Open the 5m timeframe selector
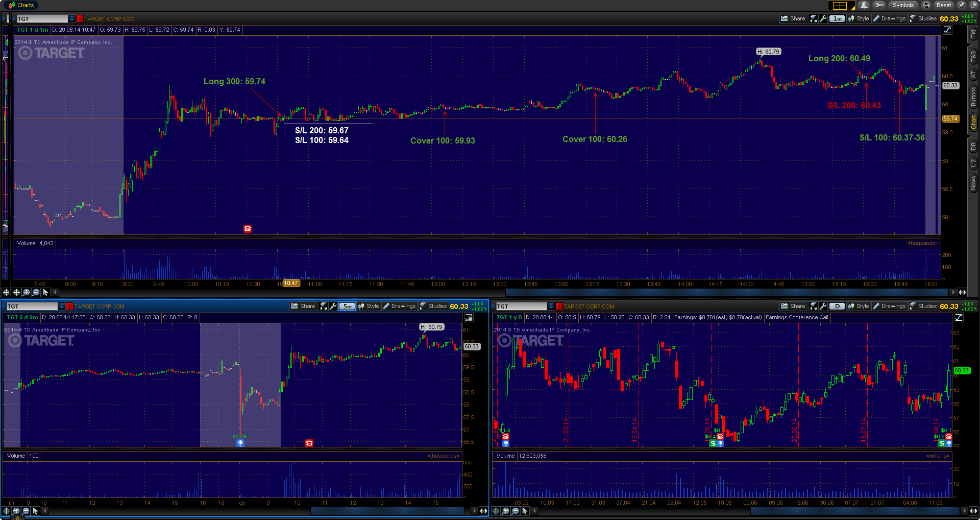Viewport: 980px width, 520px height. point(347,306)
